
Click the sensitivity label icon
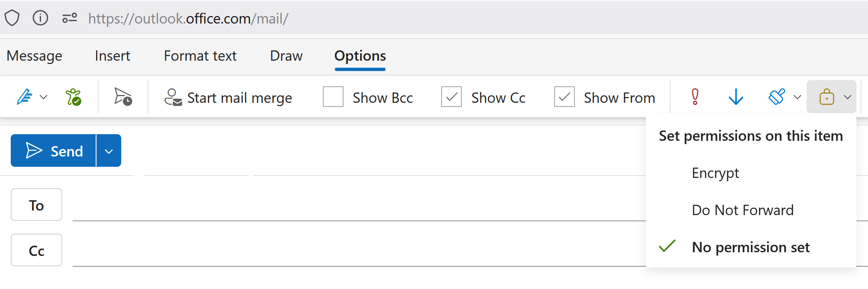776,97
